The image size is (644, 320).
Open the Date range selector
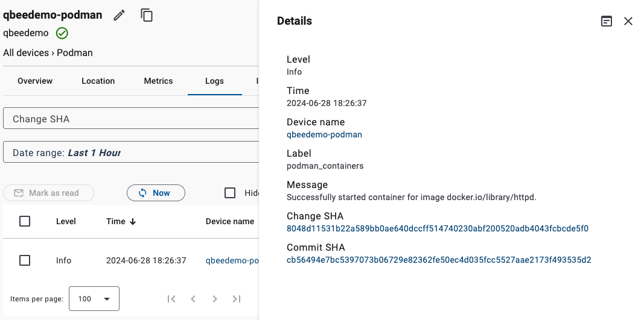[130, 153]
